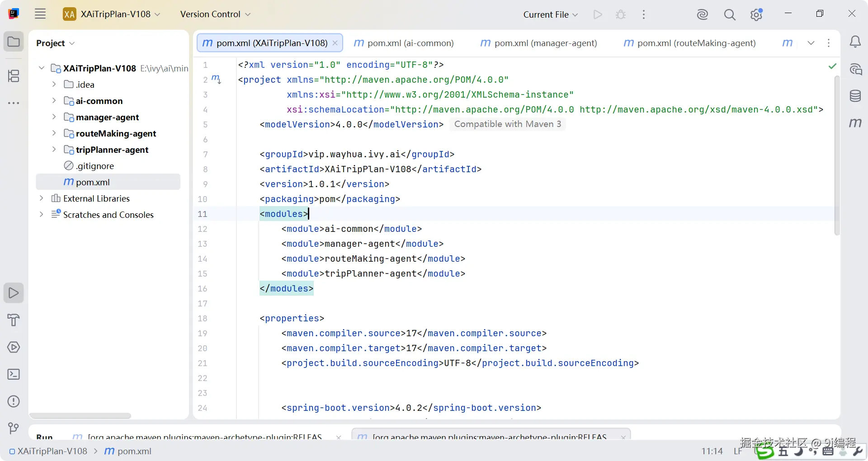The height and width of the screenshot is (461, 868).
Task: Click cursor position 11:14 indicator
Action: click(x=712, y=451)
